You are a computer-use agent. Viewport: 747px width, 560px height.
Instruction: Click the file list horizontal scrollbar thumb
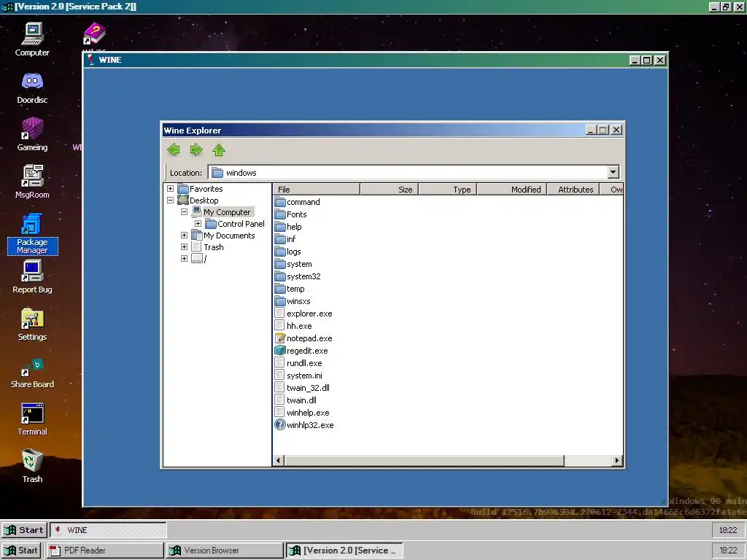(x=424, y=461)
